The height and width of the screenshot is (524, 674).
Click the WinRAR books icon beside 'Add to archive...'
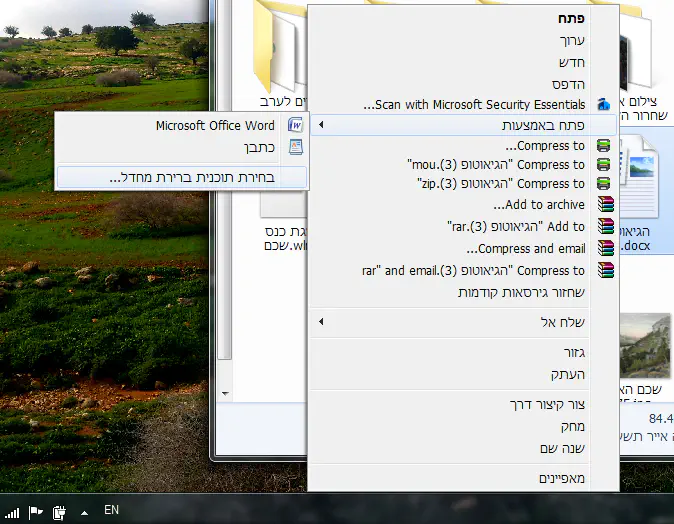pos(604,205)
